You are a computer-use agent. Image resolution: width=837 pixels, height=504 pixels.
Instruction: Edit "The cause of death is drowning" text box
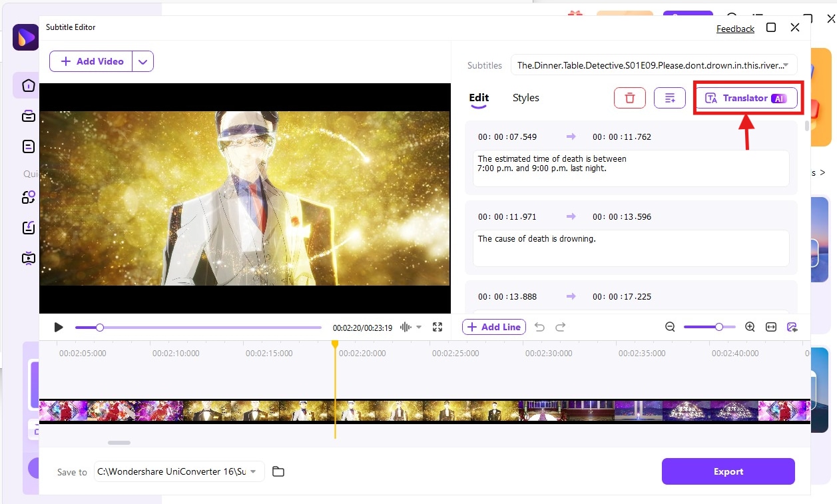(x=631, y=248)
